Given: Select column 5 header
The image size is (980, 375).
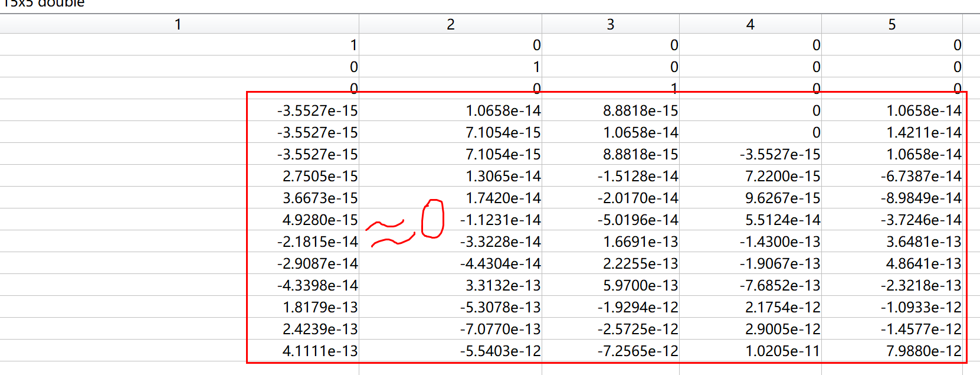Looking at the screenshot, I should click(x=892, y=24).
